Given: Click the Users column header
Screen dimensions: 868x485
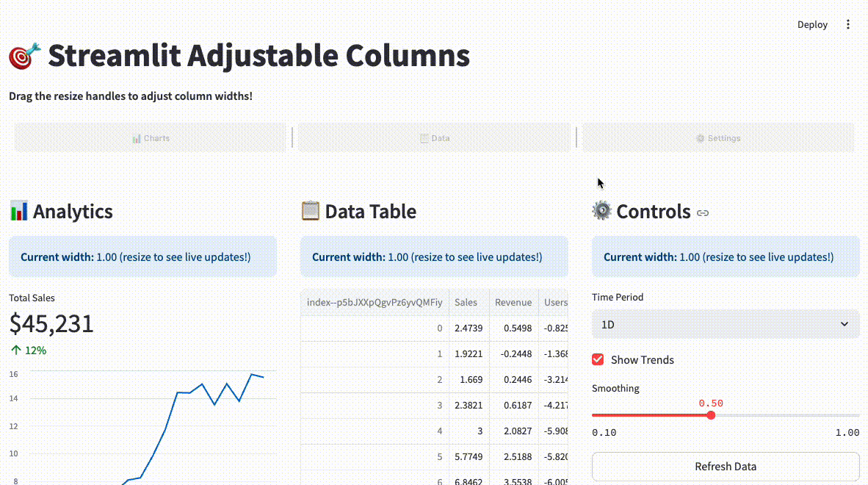Looking at the screenshot, I should (554, 302).
